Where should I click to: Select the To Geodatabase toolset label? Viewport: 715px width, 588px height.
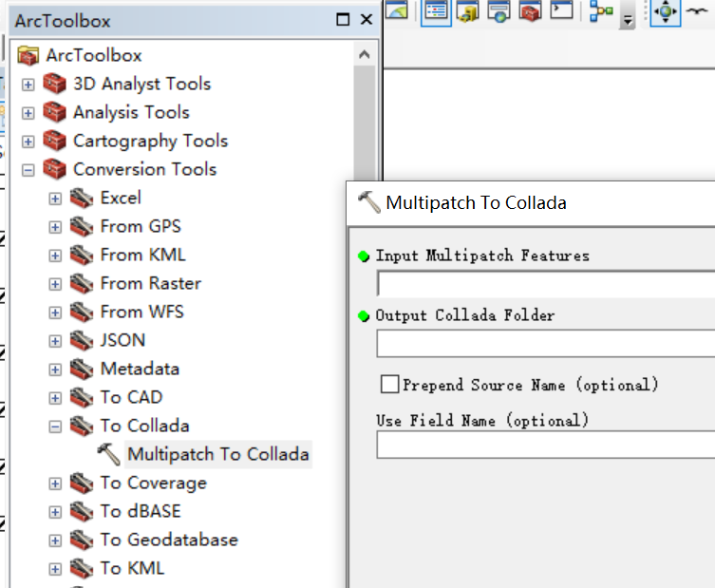click(169, 541)
